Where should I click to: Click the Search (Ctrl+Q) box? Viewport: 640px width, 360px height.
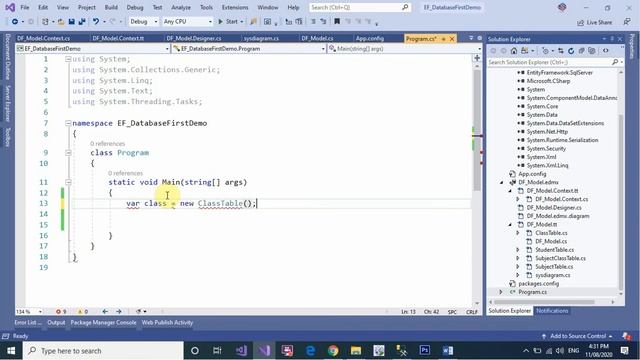click(360, 7)
